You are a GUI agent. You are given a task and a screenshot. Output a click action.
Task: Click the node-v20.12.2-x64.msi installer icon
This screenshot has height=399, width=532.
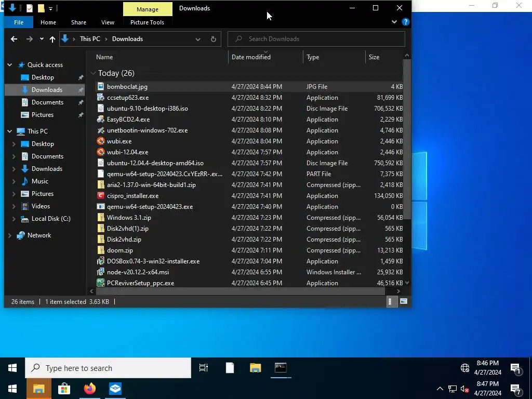coord(100,272)
